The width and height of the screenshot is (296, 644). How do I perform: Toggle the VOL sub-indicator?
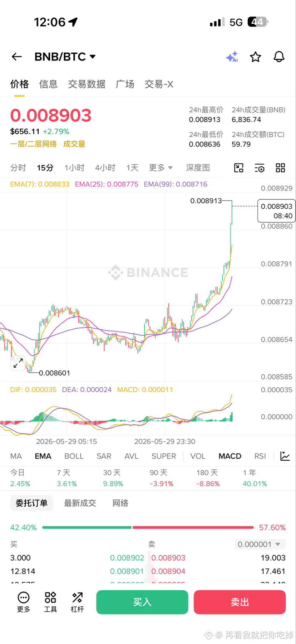point(198,456)
